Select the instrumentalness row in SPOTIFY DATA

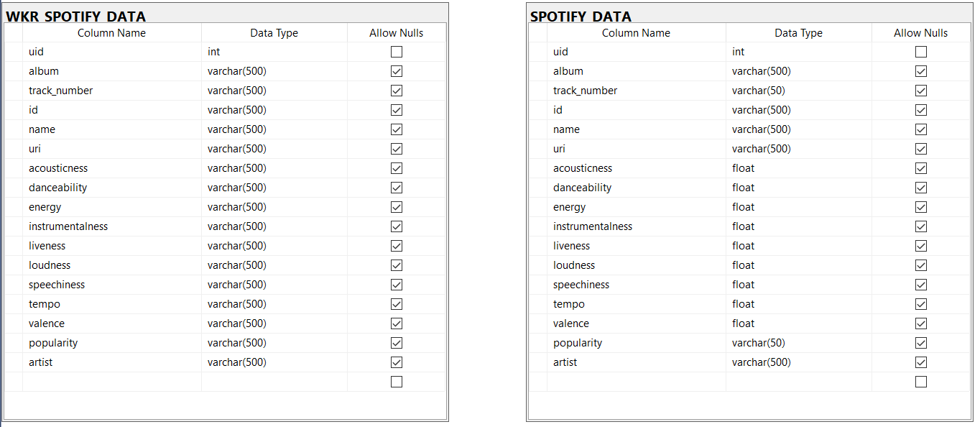(x=537, y=226)
